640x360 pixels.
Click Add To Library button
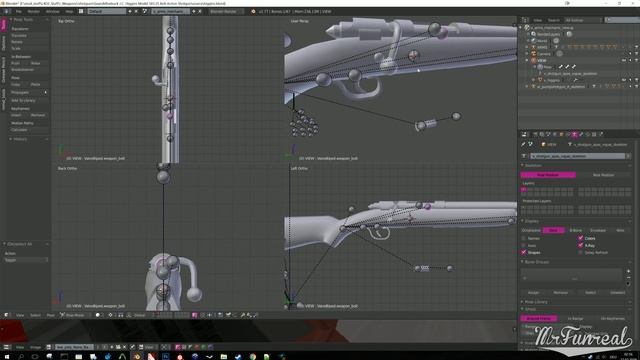pos(28,100)
